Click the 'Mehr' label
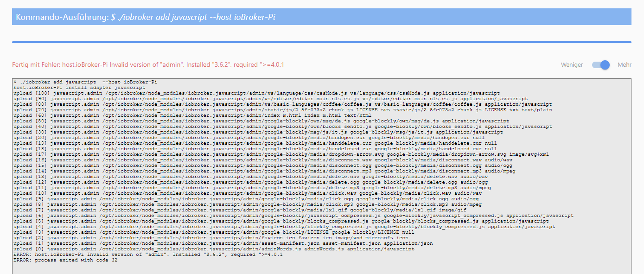 (625, 65)
